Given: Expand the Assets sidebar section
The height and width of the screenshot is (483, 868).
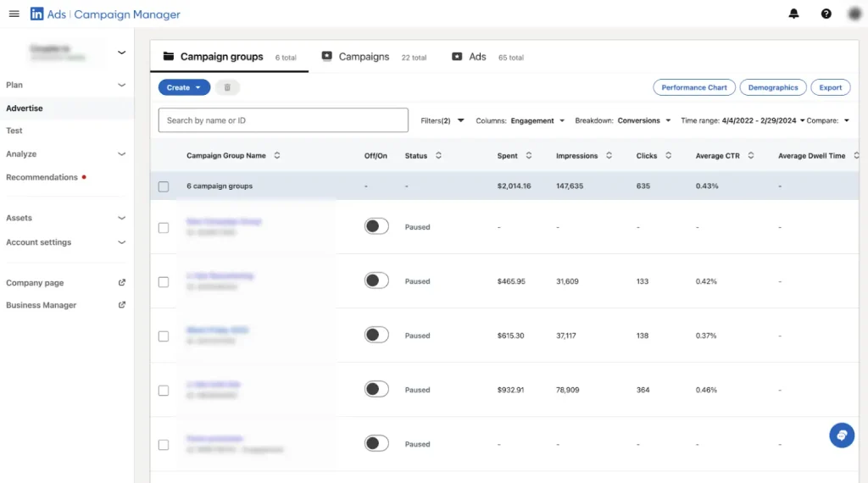Looking at the screenshot, I should [x=122, y=218].
